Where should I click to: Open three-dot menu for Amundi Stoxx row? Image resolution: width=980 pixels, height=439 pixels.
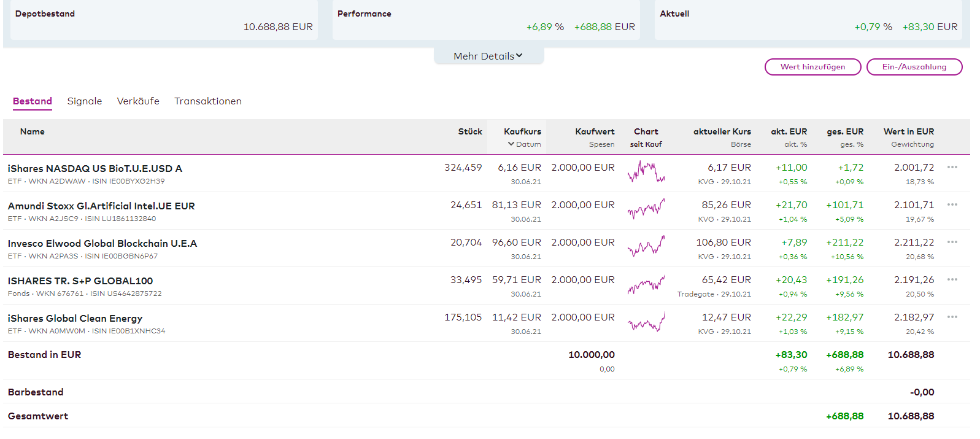952,204
